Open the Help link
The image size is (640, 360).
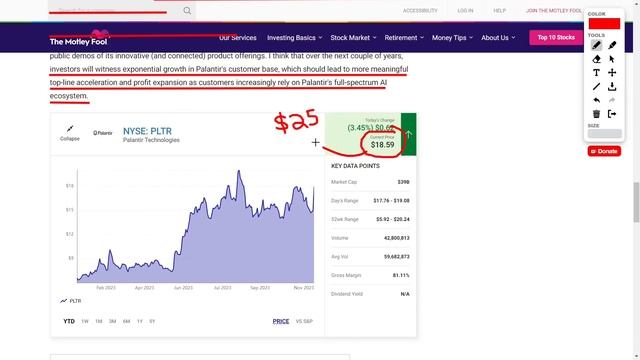coord(499,11)
